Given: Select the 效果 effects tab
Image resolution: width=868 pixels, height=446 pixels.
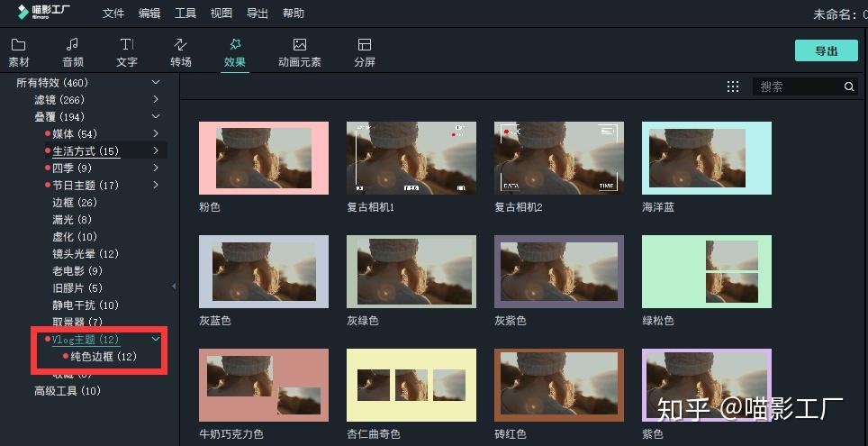Looking at the screenshot, I should (x=235, y=53).
